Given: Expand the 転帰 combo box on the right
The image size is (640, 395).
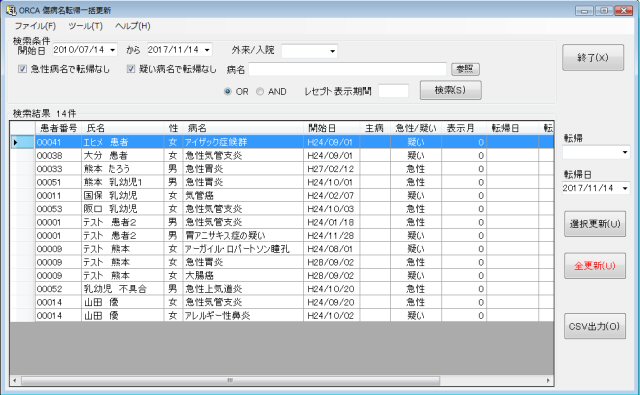Looking at the screenshot, I should click(x=625, y=153).
